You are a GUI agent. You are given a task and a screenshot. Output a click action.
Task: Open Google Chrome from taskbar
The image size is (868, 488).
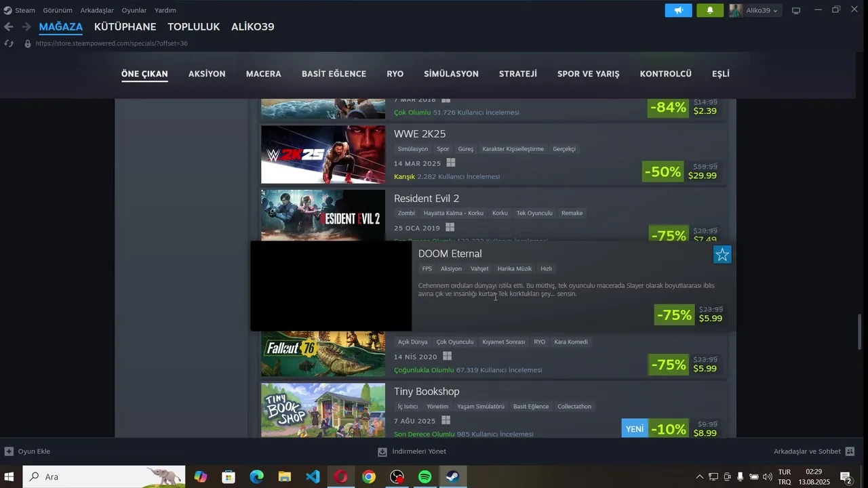368,476
